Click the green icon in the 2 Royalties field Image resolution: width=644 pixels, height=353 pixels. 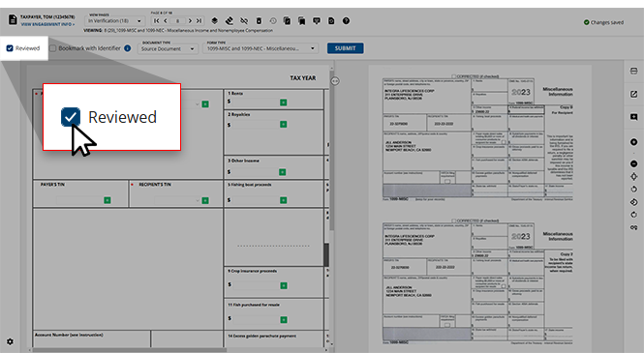[x=284, y=124]
